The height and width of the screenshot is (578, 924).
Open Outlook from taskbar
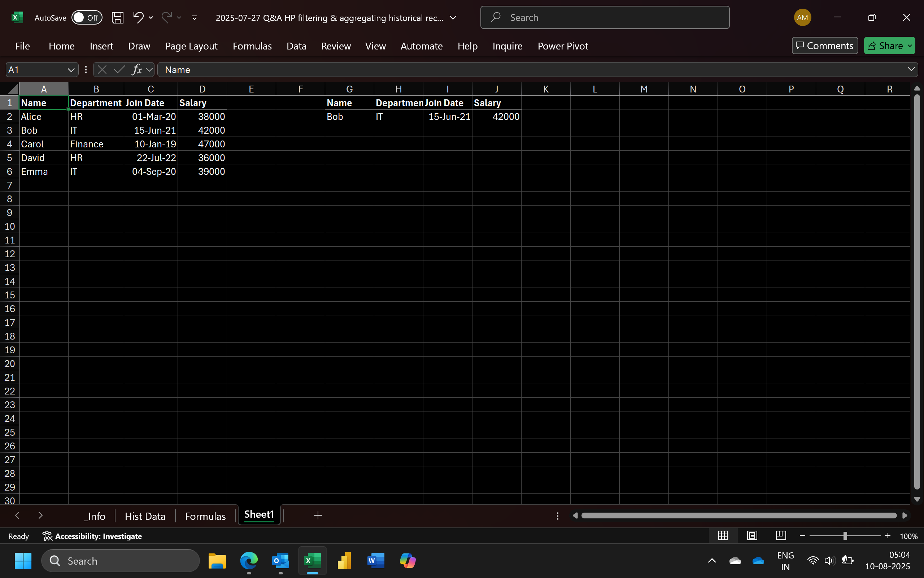click(281, 561)
